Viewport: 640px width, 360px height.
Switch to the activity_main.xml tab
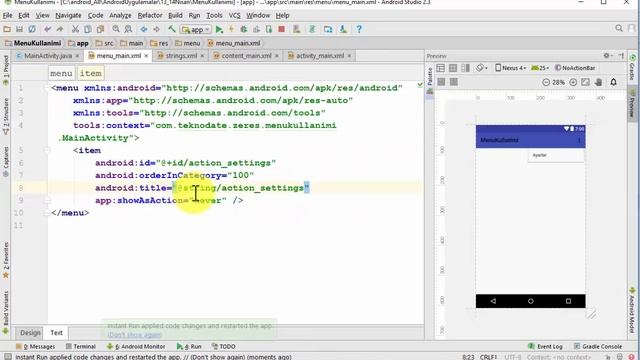(320, 56)
